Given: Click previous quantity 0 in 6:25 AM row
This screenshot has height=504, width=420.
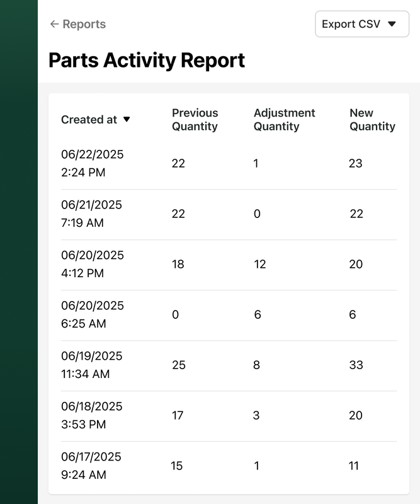Looking at the screenshot, I should 176,314.
